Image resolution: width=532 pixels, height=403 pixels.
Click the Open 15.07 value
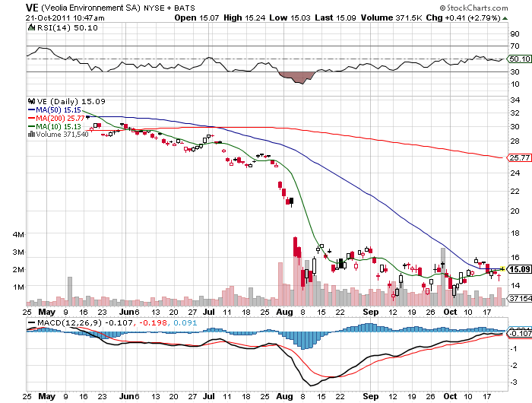(197, 17)
